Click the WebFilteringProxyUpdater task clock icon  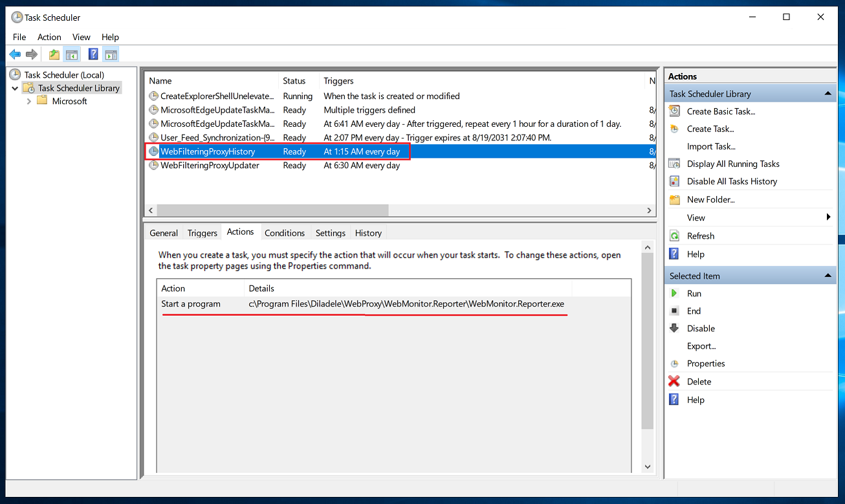(x=154, y=166)
